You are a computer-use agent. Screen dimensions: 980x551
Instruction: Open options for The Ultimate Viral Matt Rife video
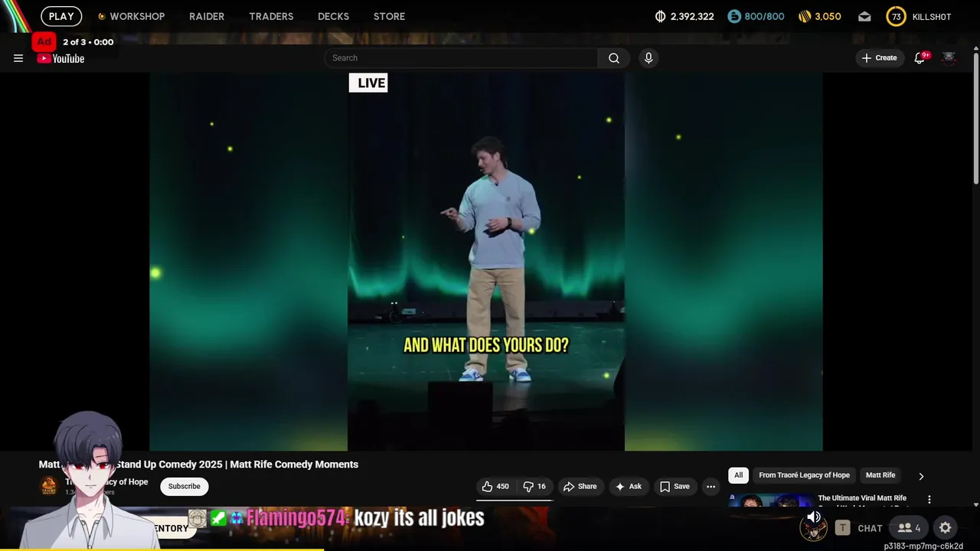pos(929,500)
